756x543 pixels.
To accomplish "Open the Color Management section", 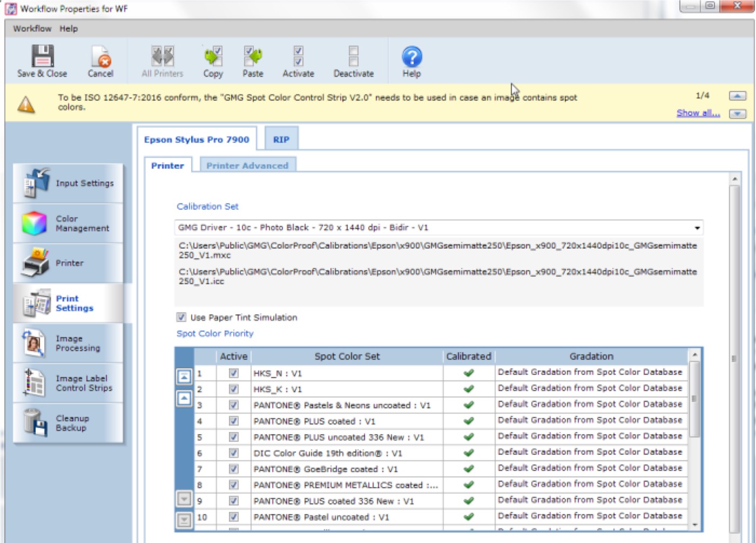I will pyautogui.click(x=68, y=223).
